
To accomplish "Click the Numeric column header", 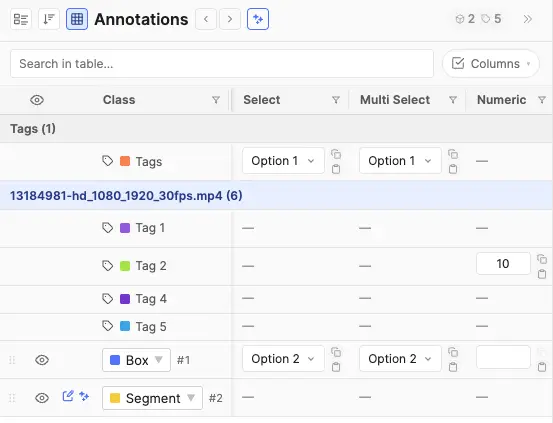I will pyautogui.click(x=502, y=100).
